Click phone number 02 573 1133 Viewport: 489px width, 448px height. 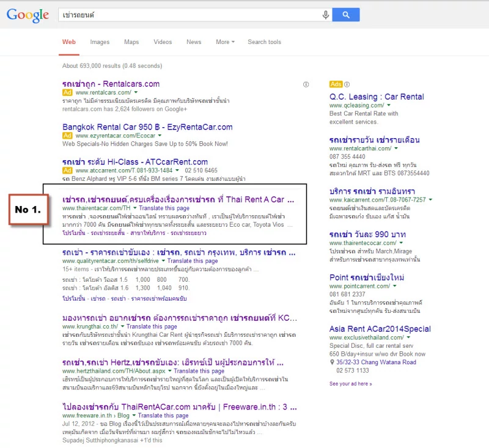click(353, 370)
